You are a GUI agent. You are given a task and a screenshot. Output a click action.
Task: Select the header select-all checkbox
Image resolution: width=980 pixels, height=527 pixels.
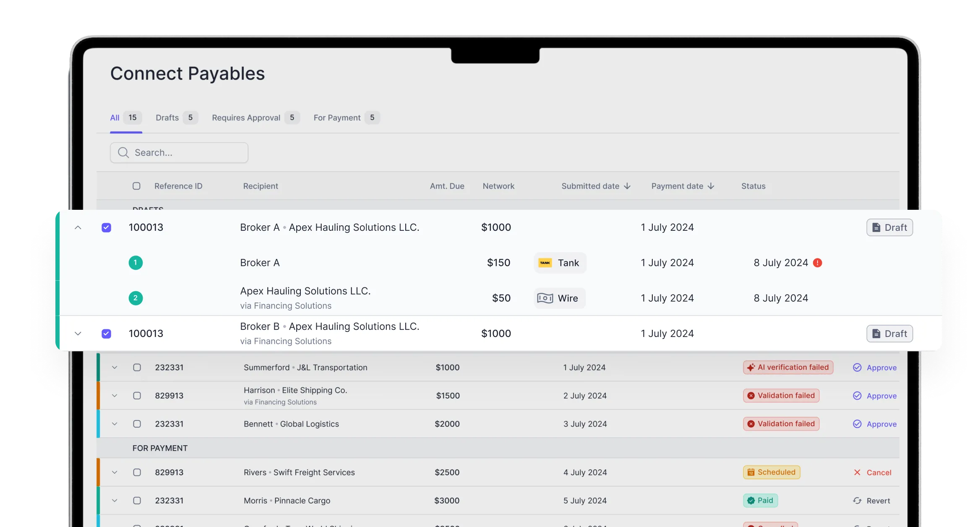coord(136,185)
